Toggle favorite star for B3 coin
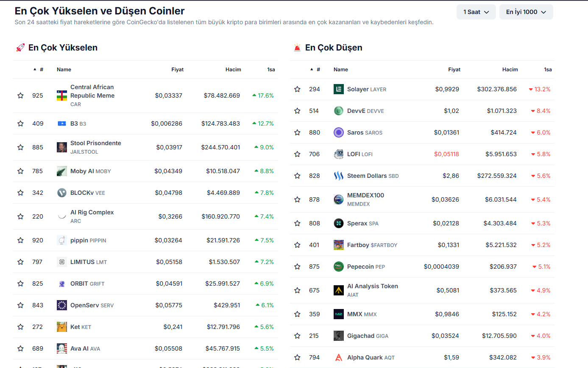Viewport: 588px width, 368px height. pos(20,124)
